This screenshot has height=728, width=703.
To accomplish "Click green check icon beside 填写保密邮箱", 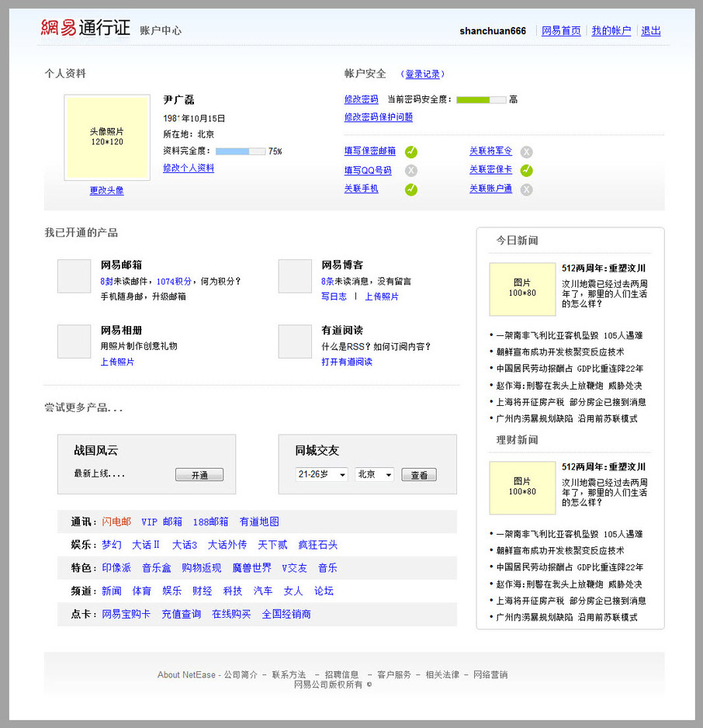I will tap(411, 152).
